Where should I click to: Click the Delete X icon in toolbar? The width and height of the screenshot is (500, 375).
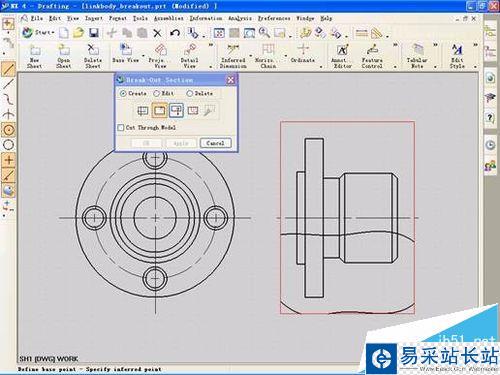pos(157,33)
